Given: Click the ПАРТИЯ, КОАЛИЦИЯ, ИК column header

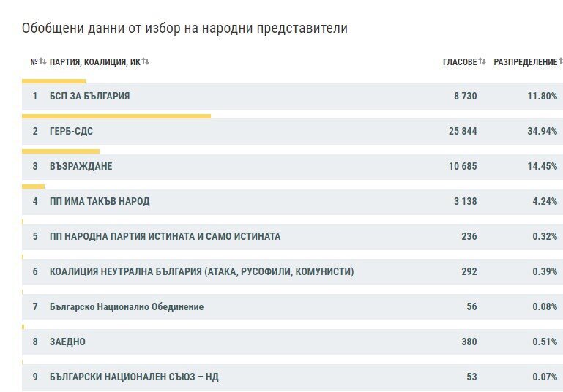Looking at the screenshot, I should 94,62.
